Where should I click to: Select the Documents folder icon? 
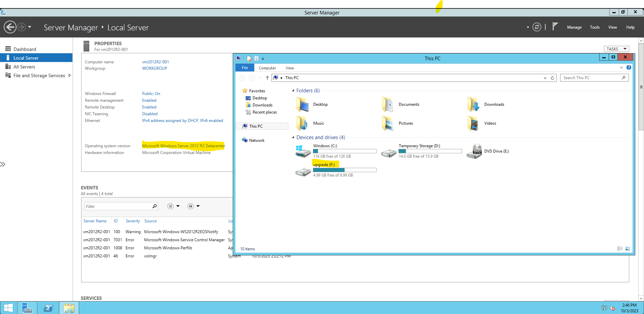(388, 104)
